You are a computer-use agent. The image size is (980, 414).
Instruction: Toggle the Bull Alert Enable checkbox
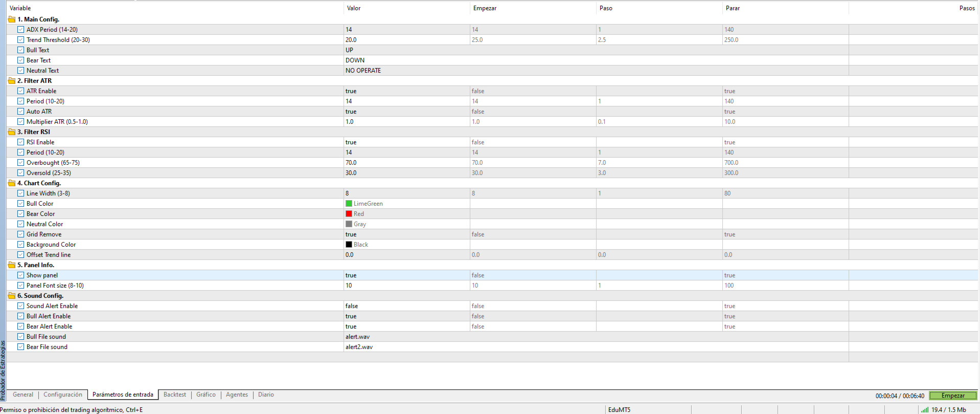click(x=21, y=316)
